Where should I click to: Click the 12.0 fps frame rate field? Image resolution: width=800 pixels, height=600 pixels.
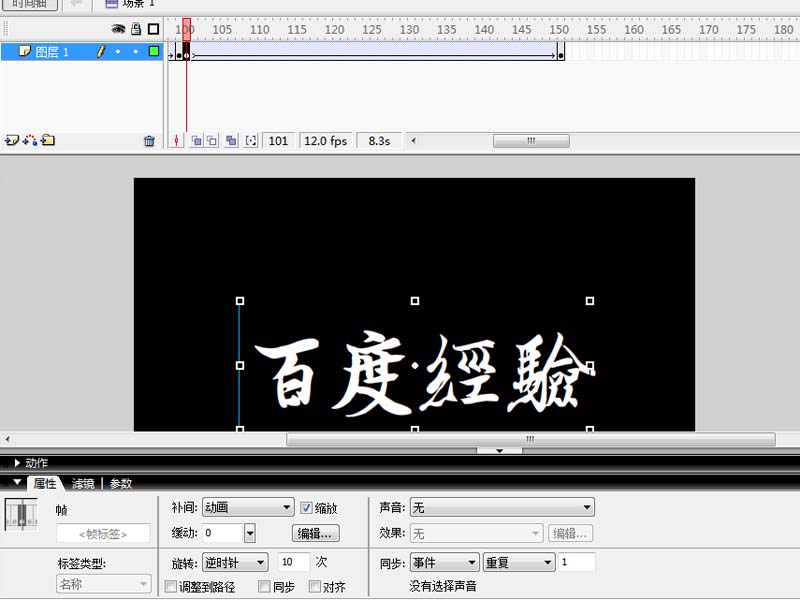pyautogui.click(x=326, y=141)
